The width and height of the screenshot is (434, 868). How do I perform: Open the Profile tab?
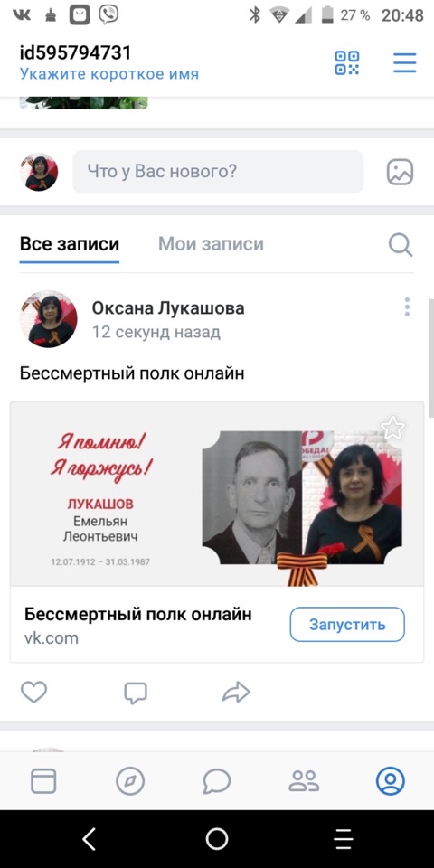(391, 781)
